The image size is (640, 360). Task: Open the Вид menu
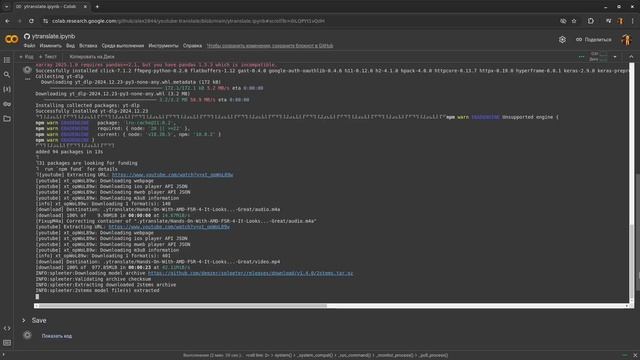coord(70,46)
